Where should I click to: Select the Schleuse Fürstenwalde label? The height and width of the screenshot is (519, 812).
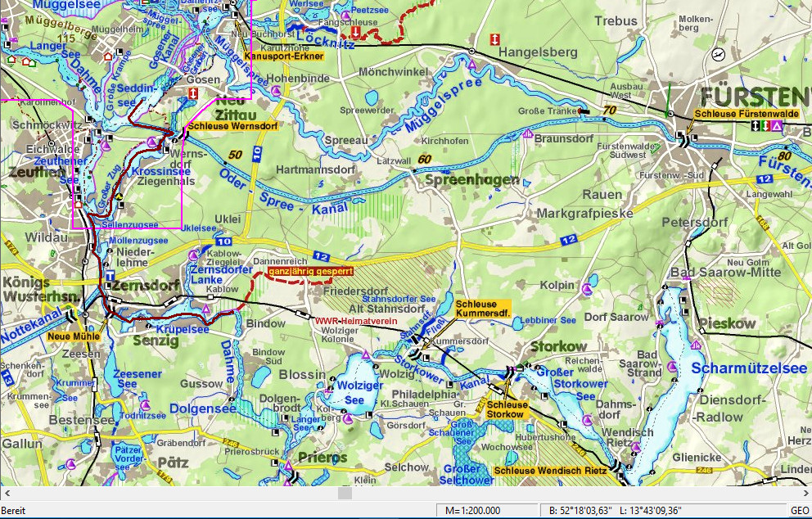747,114
